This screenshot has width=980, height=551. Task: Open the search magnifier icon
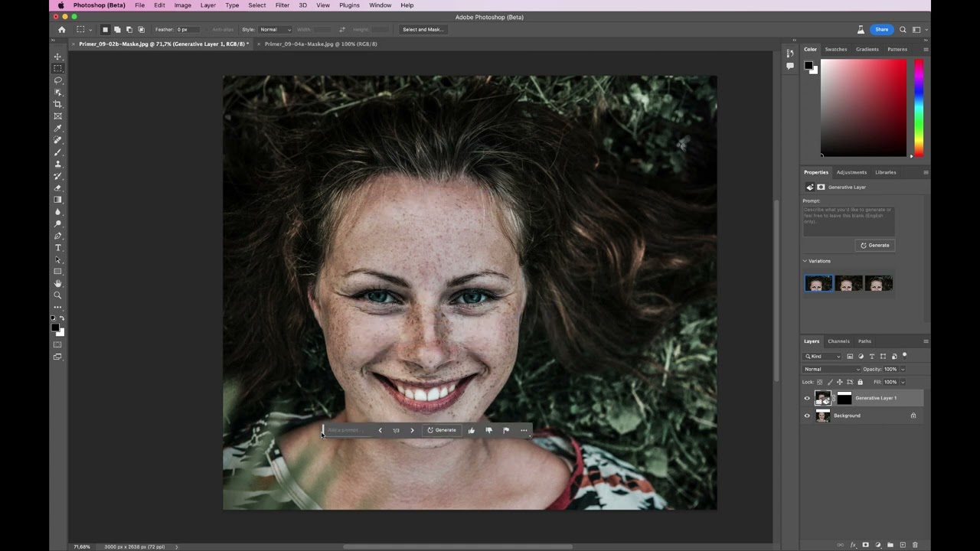click(x=903, y=30)
